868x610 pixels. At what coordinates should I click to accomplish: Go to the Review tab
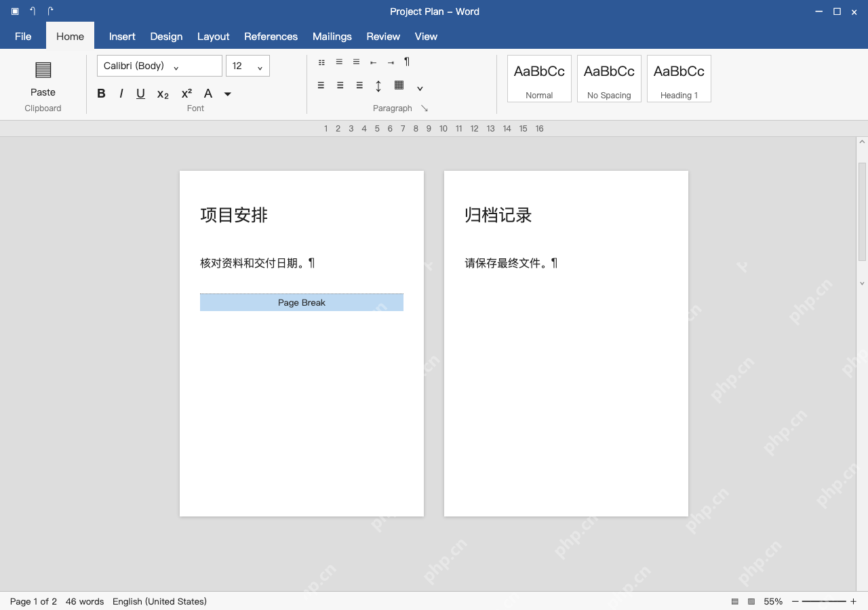click(383, 37)
